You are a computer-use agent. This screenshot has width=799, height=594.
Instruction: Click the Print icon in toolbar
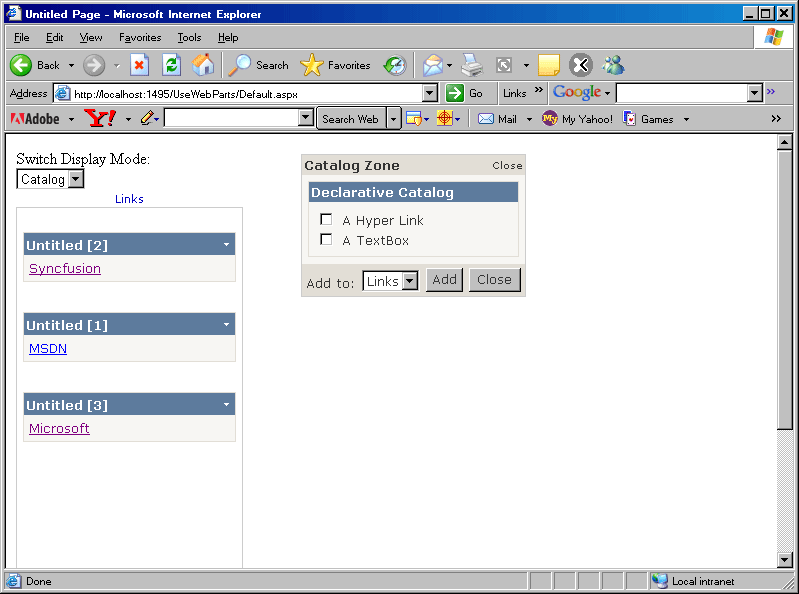472,65
